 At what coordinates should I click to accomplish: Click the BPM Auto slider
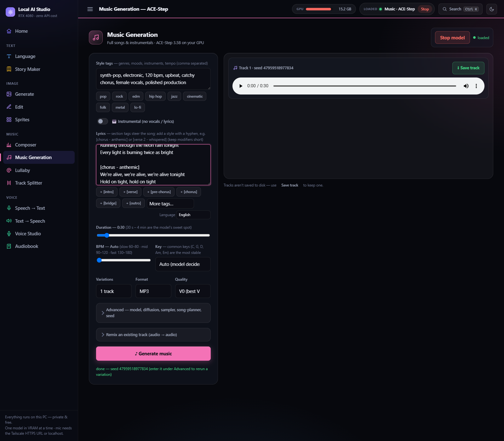[x=124, y=260]
